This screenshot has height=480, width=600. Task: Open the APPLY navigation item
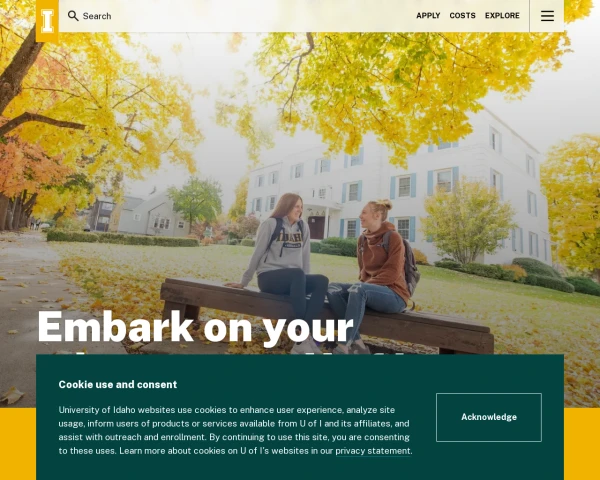[x=428, y=16]
